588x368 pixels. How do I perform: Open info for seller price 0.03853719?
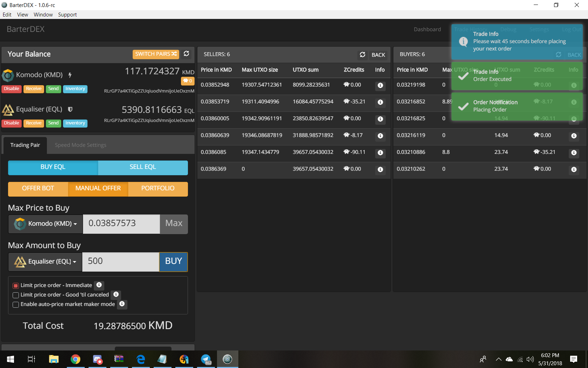[380, 102]
